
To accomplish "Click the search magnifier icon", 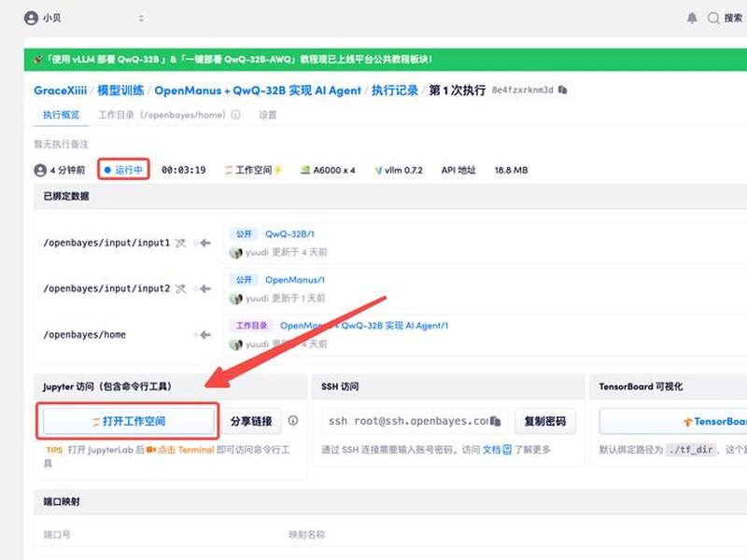I will click(x=713, y=18).
